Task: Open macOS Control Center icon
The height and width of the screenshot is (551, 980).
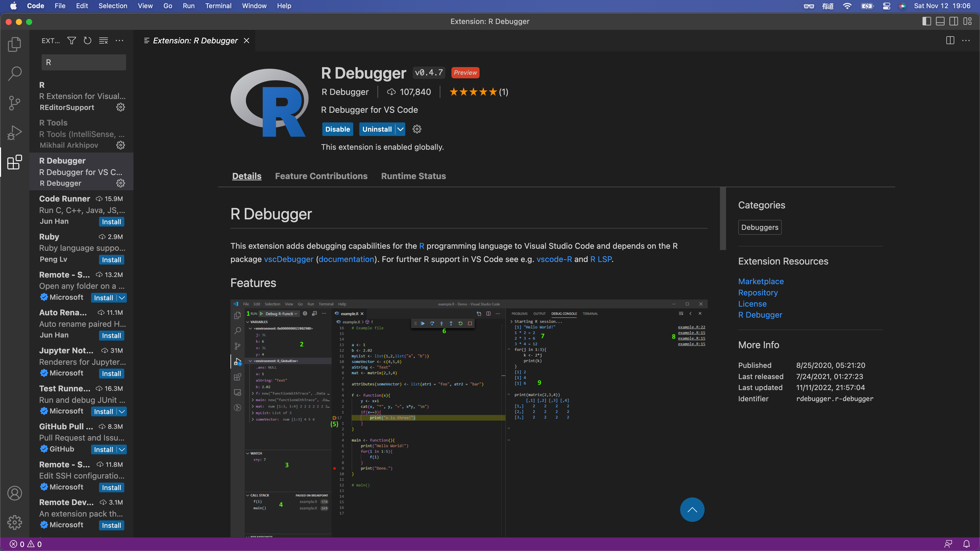Action: tap(886, 6)
